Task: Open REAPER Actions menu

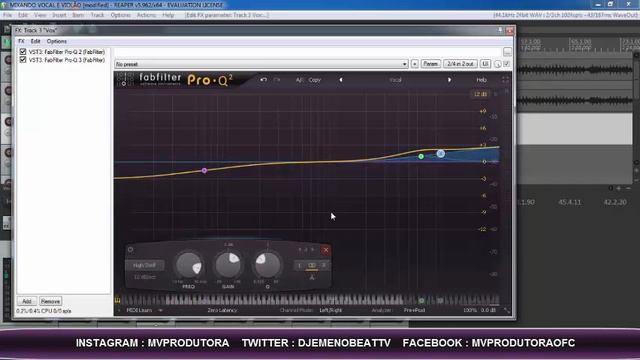Action: (146, 15)
